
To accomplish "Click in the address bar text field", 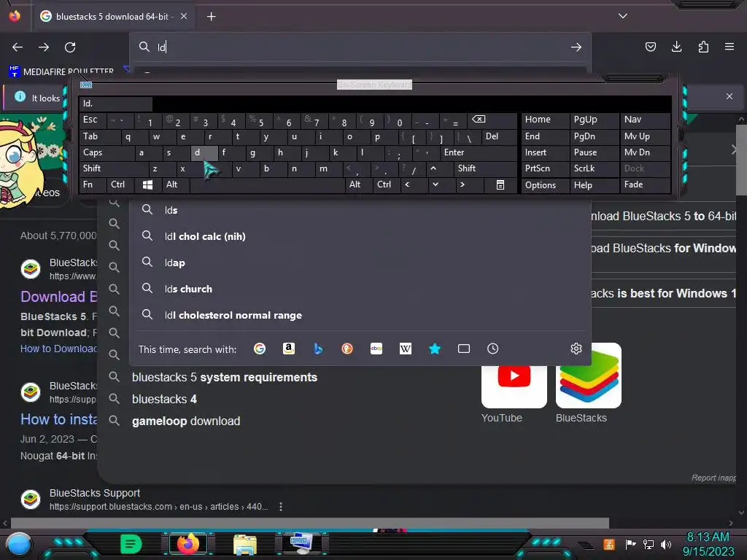I will click(362, 47).
